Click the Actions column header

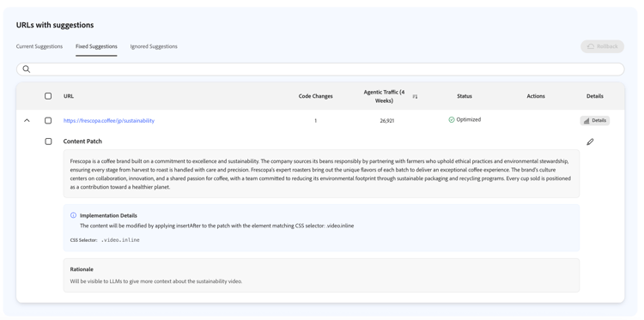[x=536, y=96]
